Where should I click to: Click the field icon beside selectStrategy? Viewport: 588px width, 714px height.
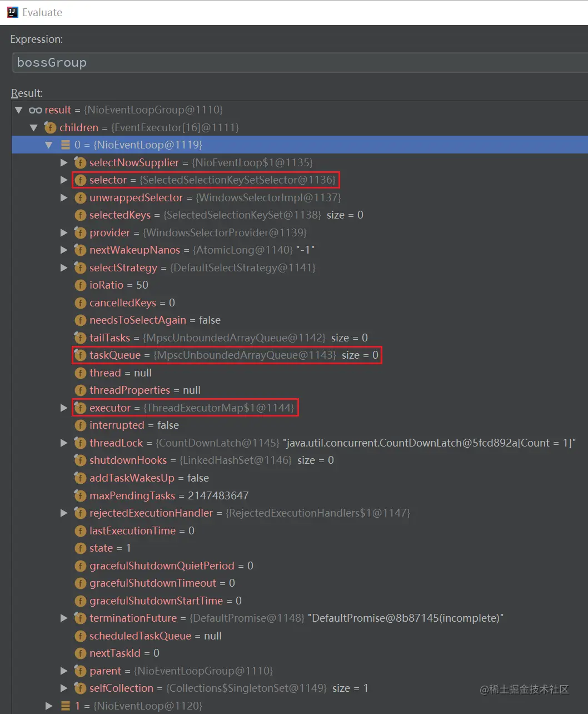click(81, 268)
